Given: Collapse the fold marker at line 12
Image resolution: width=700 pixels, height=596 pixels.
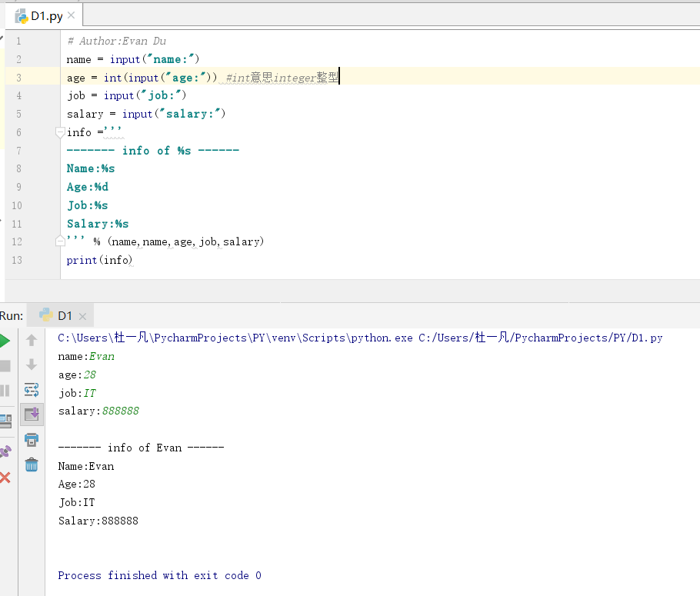Looking at the screenshot, I should (x=60, y=241).
